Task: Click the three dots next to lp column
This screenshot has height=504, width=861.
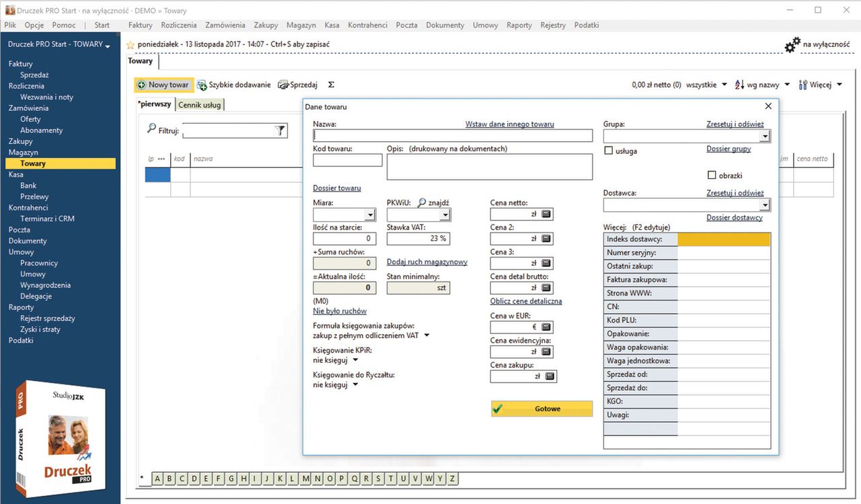Action: point(161,159)
